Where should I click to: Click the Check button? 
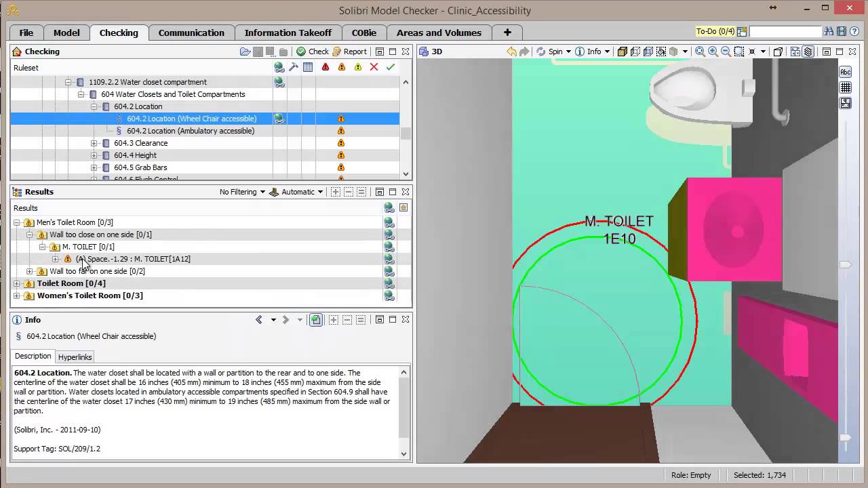tap(313, 52)
